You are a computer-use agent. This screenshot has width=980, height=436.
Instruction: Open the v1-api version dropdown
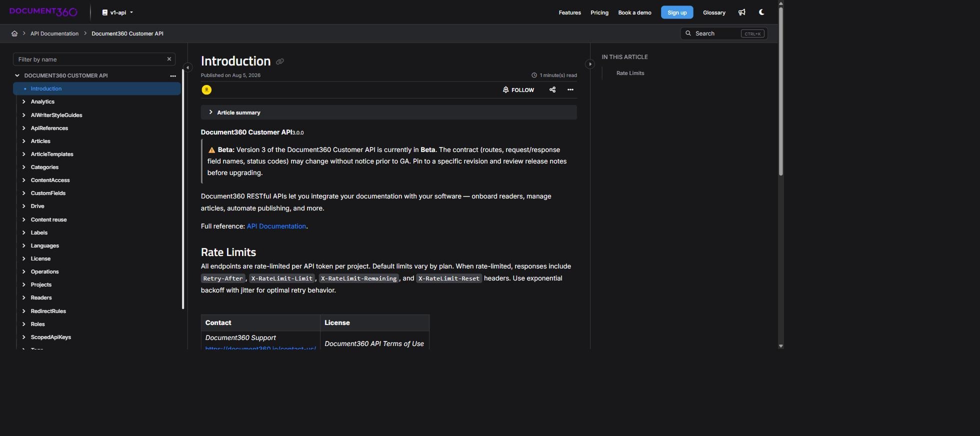click(117, 12)
